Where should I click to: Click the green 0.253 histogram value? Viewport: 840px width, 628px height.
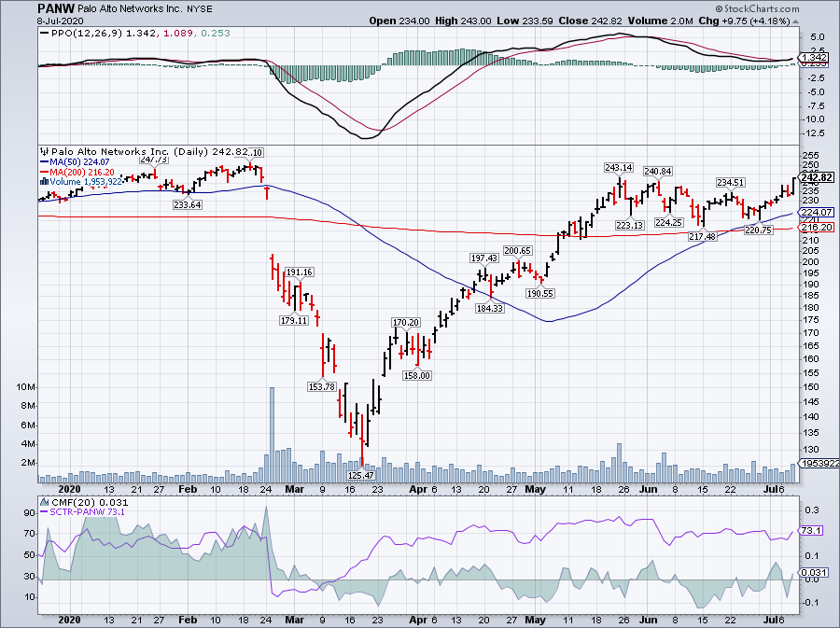216,34
